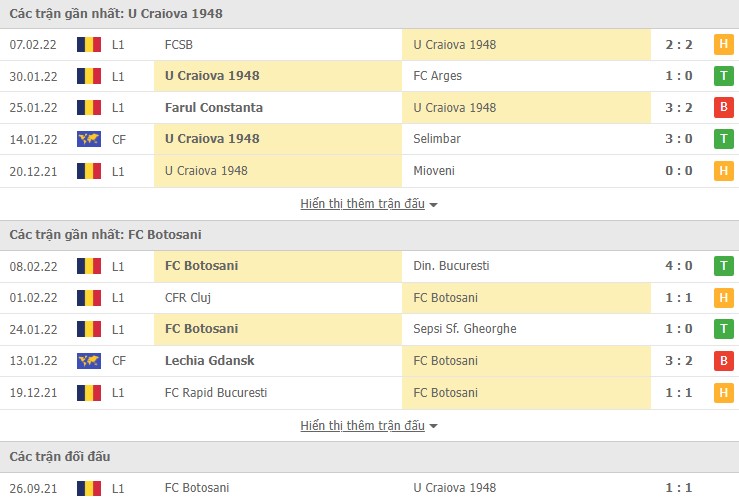Click CF competition label in Lechia Gdansk row
Image resolution: width=739 pixels, height=504 pixels.
pos(119,361)
